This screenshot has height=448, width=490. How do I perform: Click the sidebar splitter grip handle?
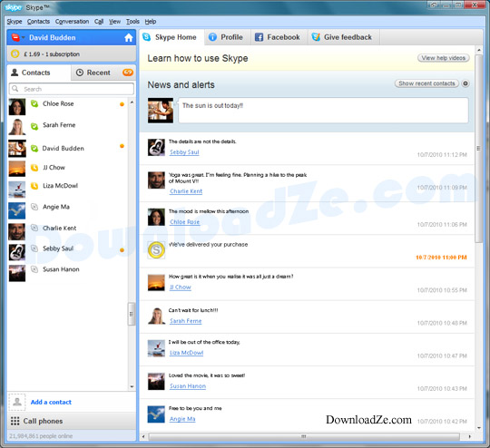tap(132, 314)
